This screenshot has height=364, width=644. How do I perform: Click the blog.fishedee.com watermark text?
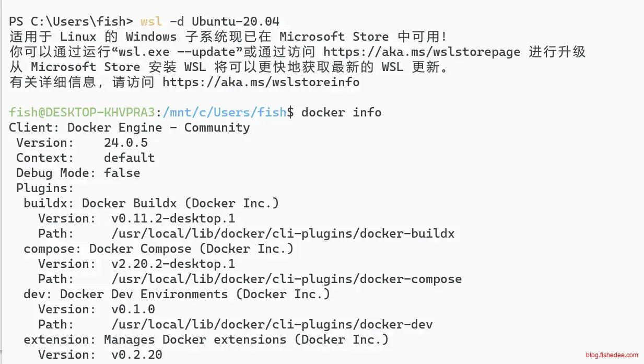click(612, 355)
